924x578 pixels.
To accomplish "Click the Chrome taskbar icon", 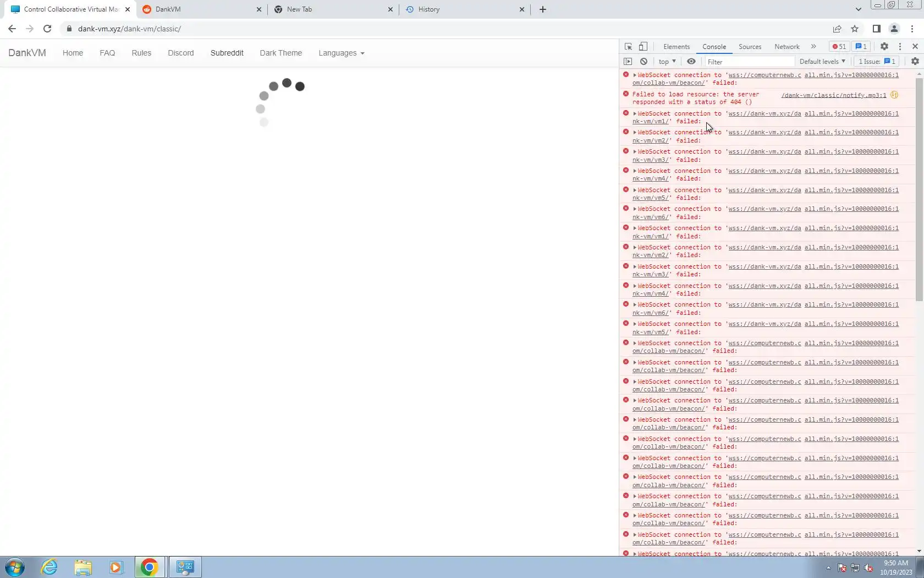I will [x=150, y=567].
